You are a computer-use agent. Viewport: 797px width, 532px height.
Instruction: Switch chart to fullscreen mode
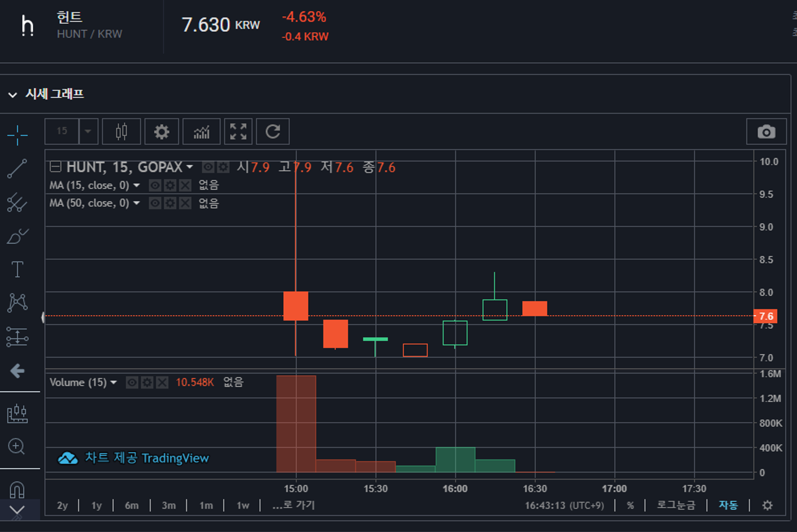[x=238, y=132]
